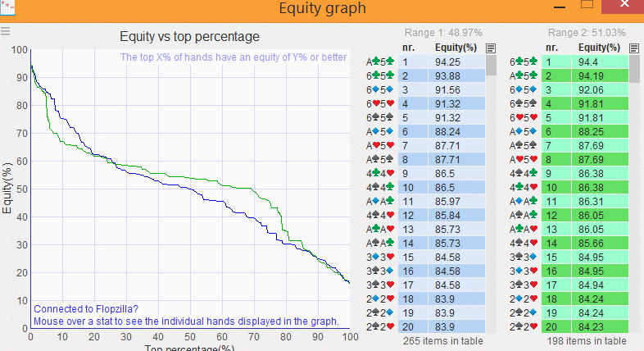The image size is (644, 351).
Task: Click Range 2 hand 6♠5♠ in row 4
Action: pos(524,104)
